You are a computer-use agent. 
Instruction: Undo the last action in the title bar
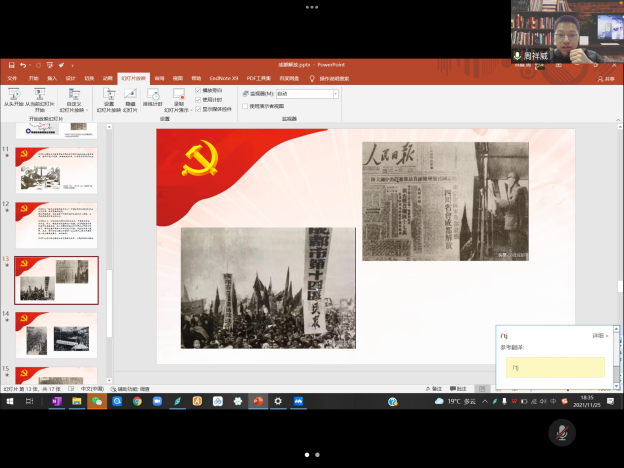click(23, 65)
